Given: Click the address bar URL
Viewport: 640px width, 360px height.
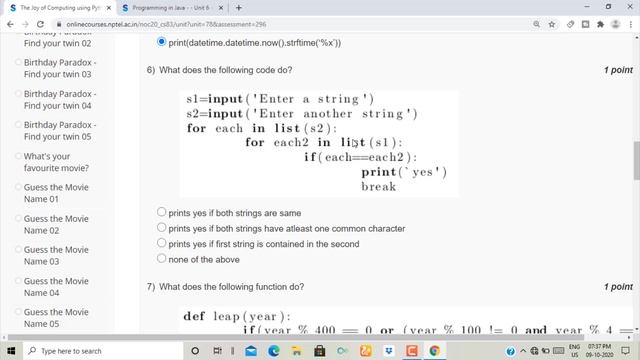Looking at the screenshot, I should tap(166, 24).
